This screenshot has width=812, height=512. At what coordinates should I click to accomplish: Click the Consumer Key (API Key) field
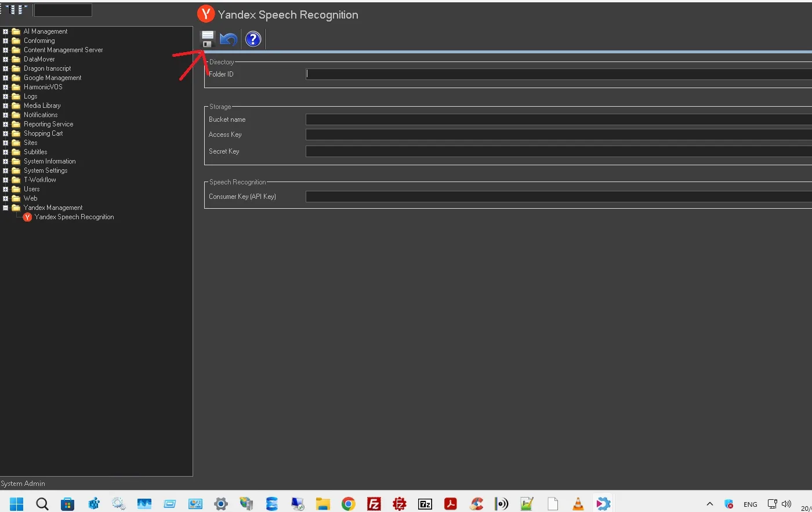pyautogui.click(x=558, y=197)
